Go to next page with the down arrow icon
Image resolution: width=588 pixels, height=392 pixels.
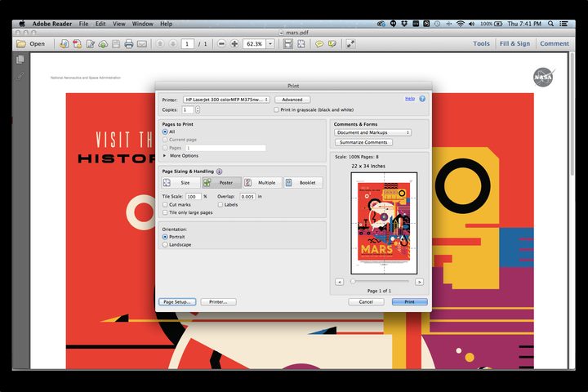click(173, 44)
